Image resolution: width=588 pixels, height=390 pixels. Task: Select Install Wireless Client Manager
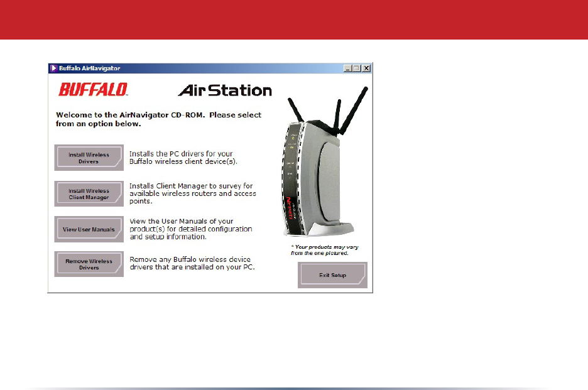click(x=89, y=193)
